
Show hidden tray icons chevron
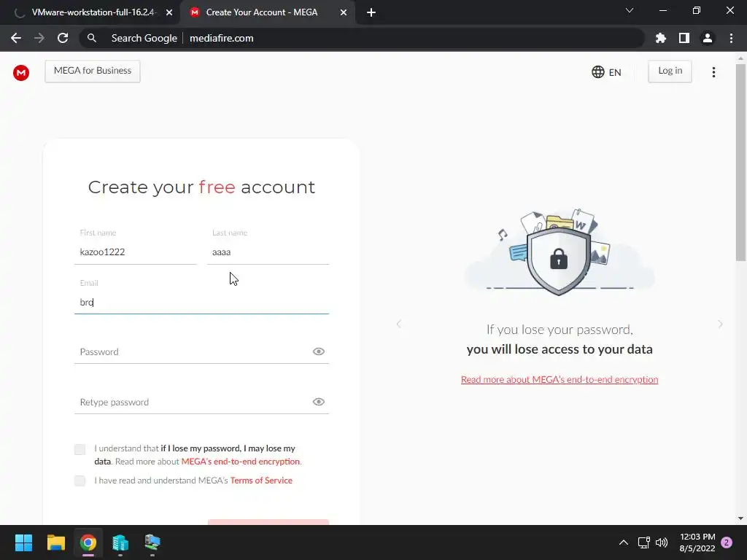624,542
